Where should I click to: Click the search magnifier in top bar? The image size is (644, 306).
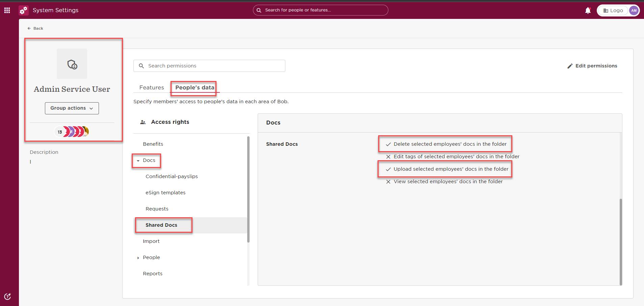click(259, 10)
